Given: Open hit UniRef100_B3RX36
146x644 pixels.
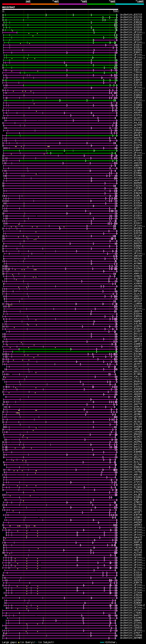Looking at the screenshot, I should tap(131, 77).
